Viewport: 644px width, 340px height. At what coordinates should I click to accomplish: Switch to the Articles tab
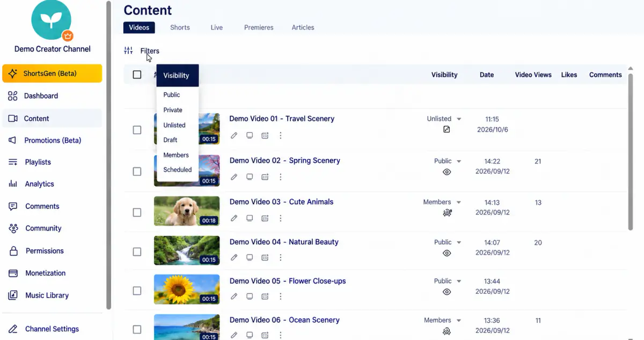tap(303, 27)
